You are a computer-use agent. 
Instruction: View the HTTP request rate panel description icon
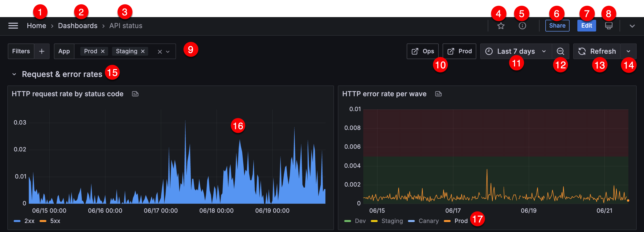(135, 94)
